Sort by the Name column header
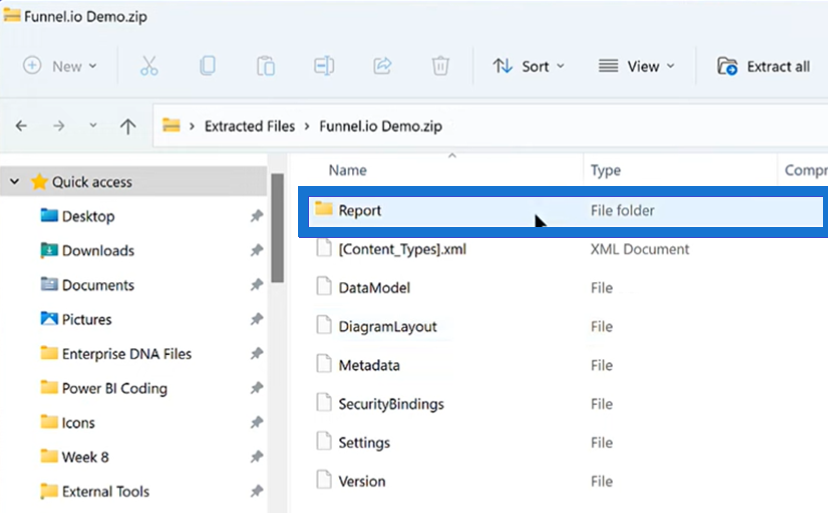Screen dimensions: 828x513 pyautogui.click(x=347, y=170)
